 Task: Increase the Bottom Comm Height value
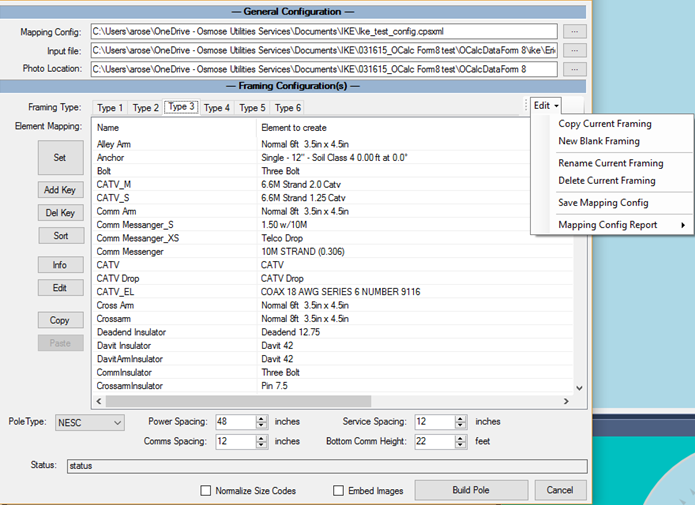[x=461, y=438]
